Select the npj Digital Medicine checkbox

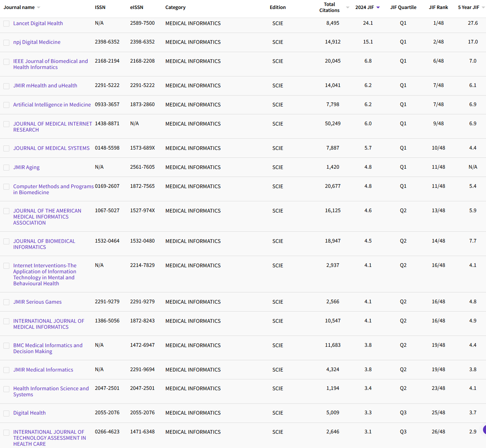(x=6, y=42)
